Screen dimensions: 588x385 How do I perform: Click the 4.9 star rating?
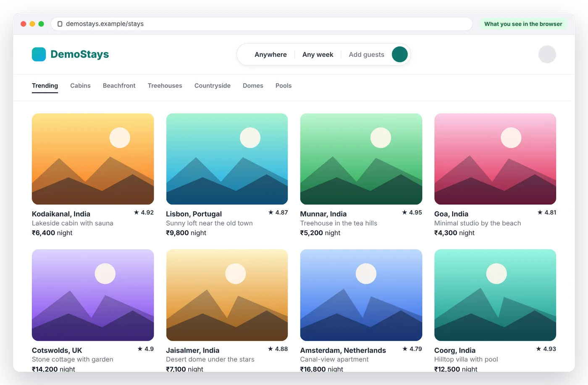pos(145,349)
